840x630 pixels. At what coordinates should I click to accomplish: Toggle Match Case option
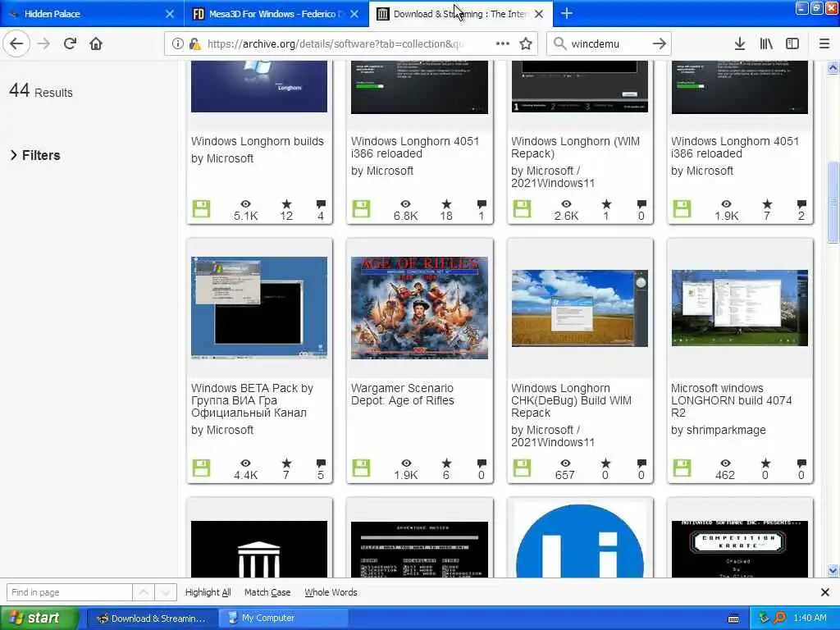pyautogui.click(x=267, y=592)
